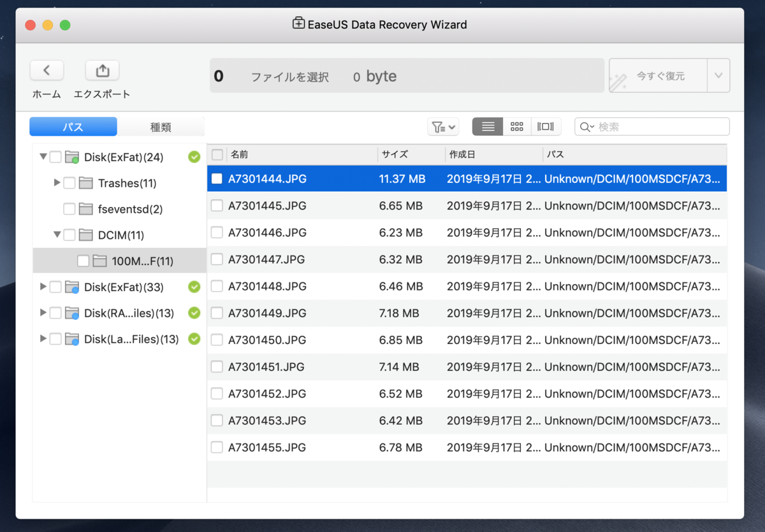
Task: Go back using the Home arrow button
Action: point(47,70)
